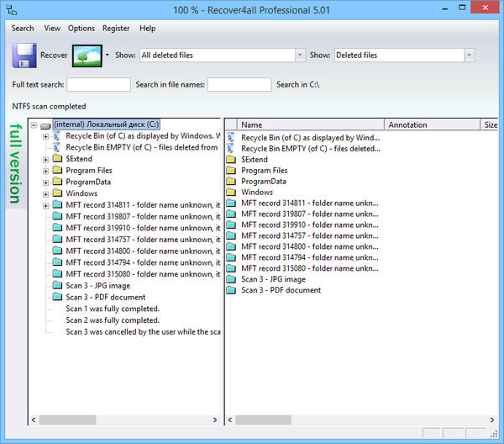
Task: Open the Search menu
Action: pos(23,28)
